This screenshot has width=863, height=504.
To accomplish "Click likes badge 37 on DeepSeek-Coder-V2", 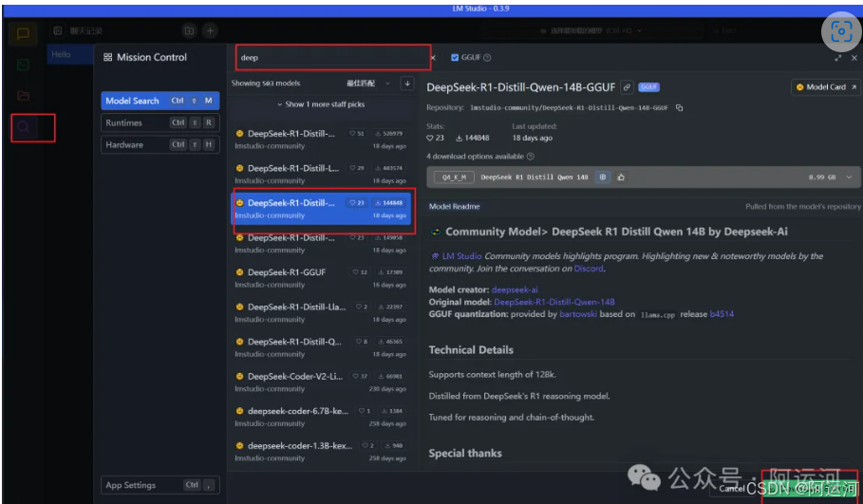I will point(360,376).
